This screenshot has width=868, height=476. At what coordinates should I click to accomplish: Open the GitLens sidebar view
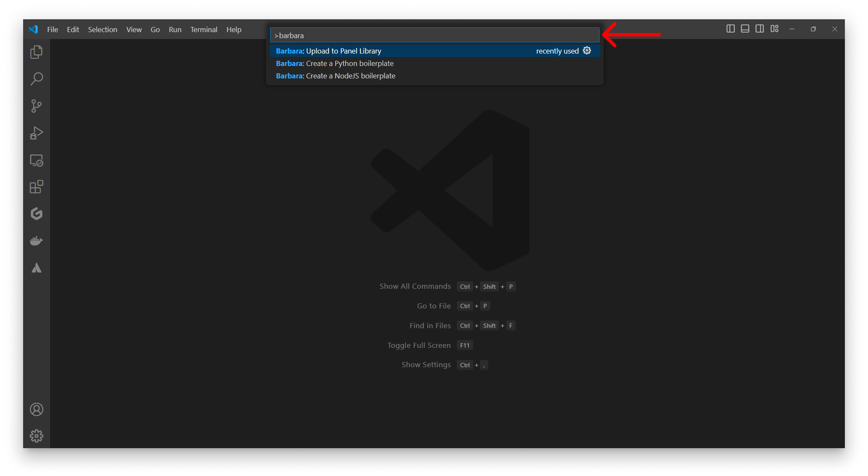[36, 214]
